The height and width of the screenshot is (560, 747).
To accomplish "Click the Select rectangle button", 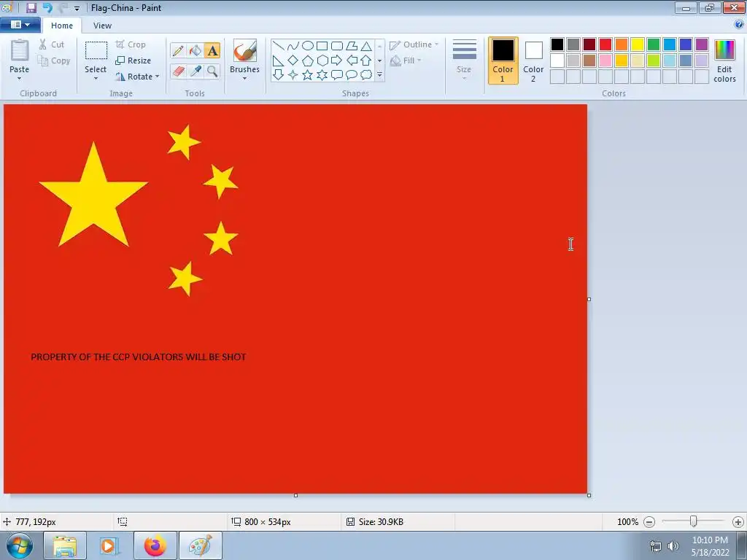I will click(96, 51).
